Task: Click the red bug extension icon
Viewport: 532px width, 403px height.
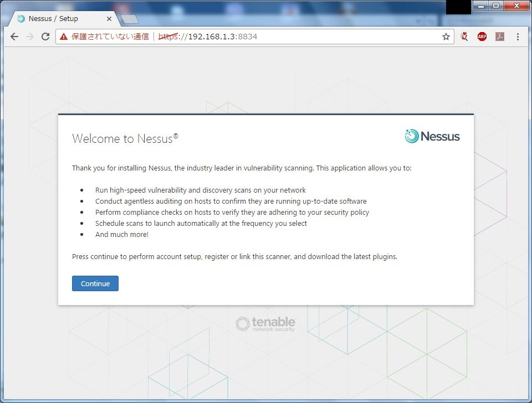Action: pyautogui.click(x=464, y=37)
